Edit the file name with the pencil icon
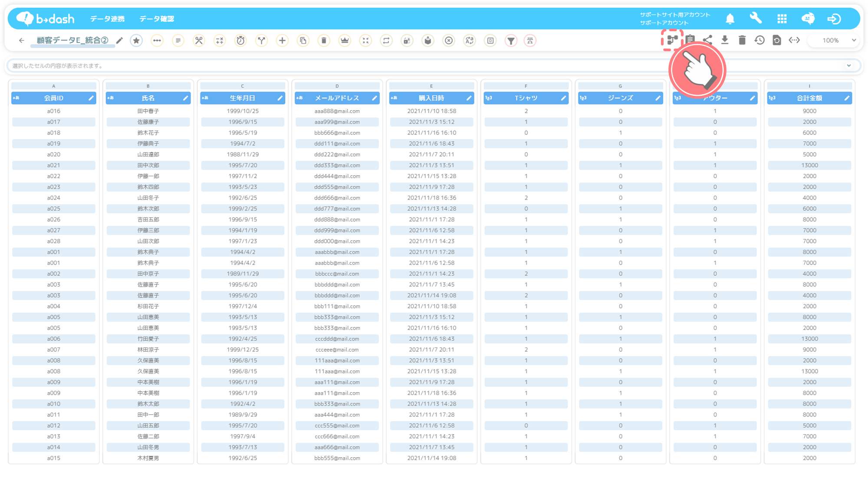This screenshot has height=488, width=868. (119, 40)
